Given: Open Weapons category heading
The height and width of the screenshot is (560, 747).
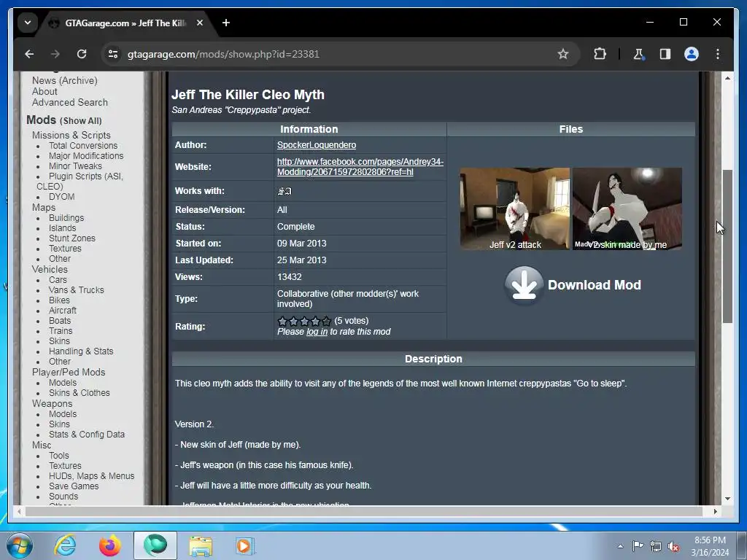Looking at the screenshot, I should coord(52,404).
